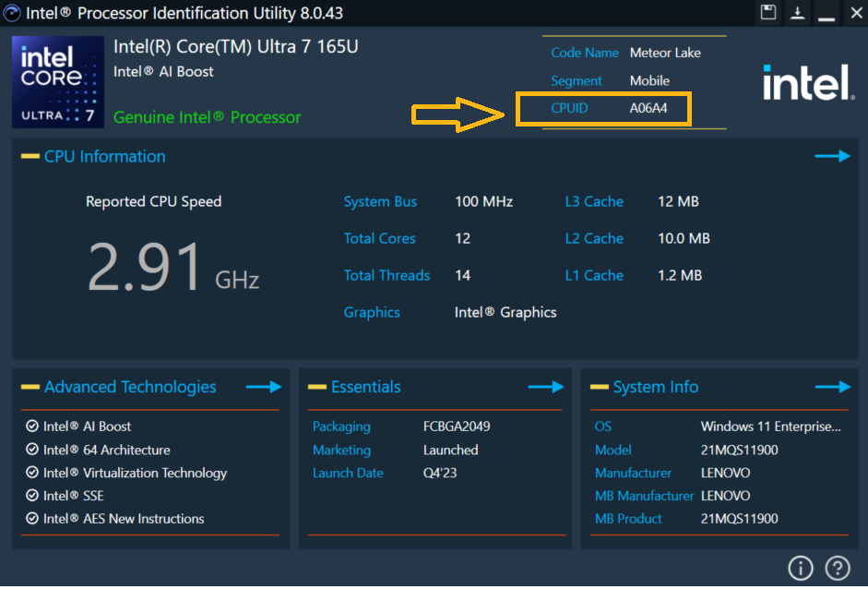The width and height of the screenshot is (868, 589).
Task: Click the A06A4 CPUID value
Action: point(648,108)
